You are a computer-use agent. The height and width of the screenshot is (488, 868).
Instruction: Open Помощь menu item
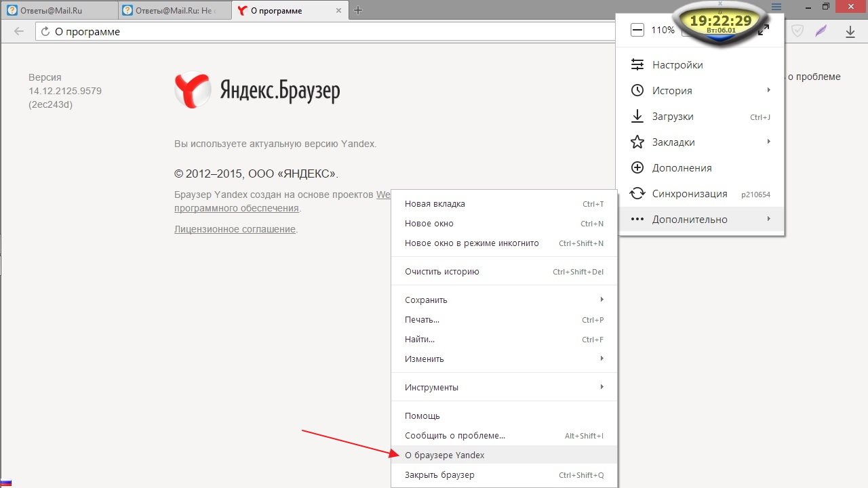point(505,416)
